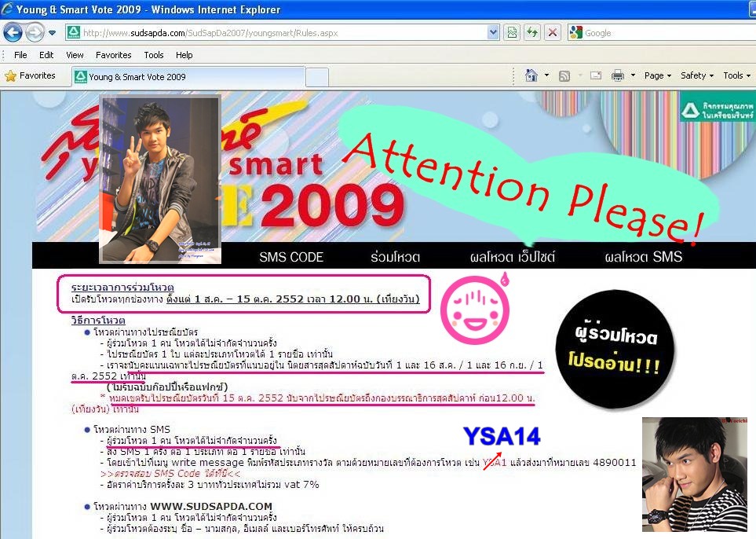Open the ผลโหวต SMS navigation link

coord(644,257)
